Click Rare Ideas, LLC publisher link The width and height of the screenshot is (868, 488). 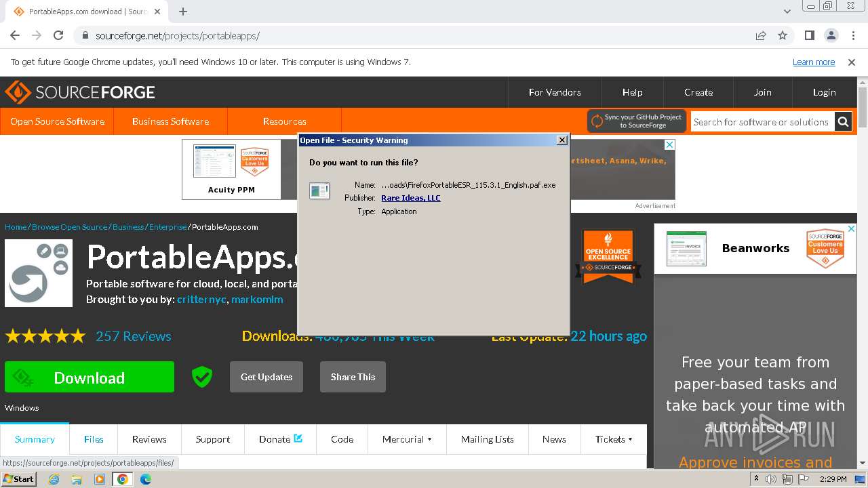[x=411, y=198]
